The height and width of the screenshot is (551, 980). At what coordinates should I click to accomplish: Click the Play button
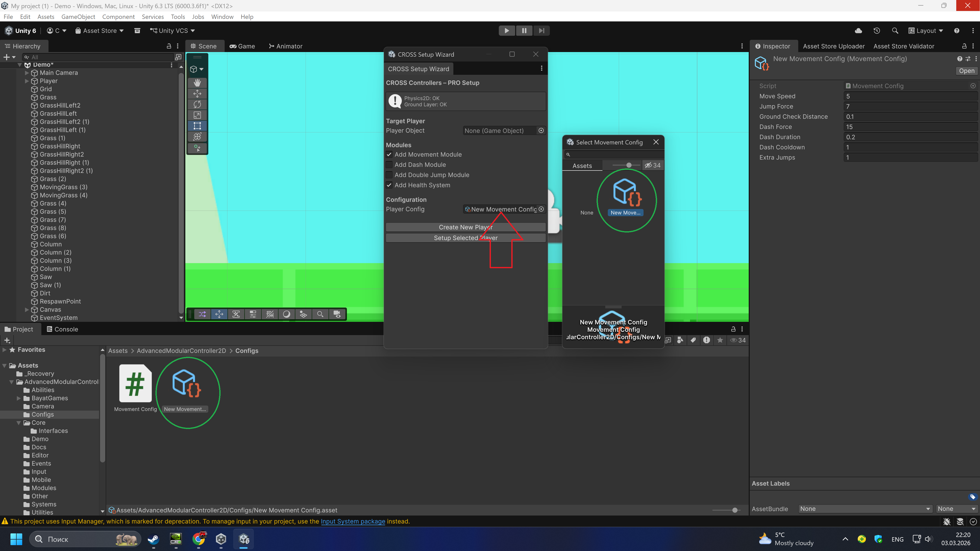coord(507,30)
